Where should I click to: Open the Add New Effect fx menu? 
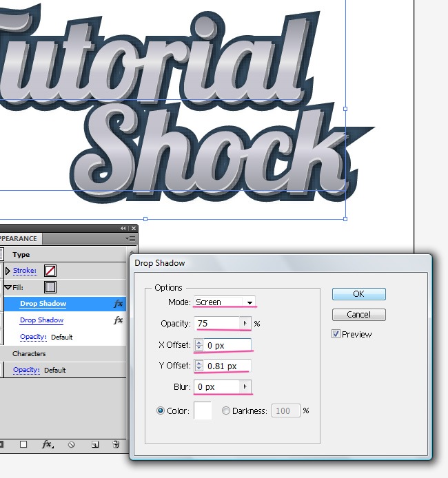pyautogui.click(x=48, y=444)
